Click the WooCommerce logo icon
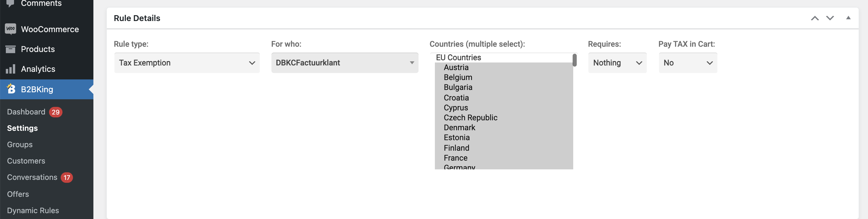 coord(11,29)
